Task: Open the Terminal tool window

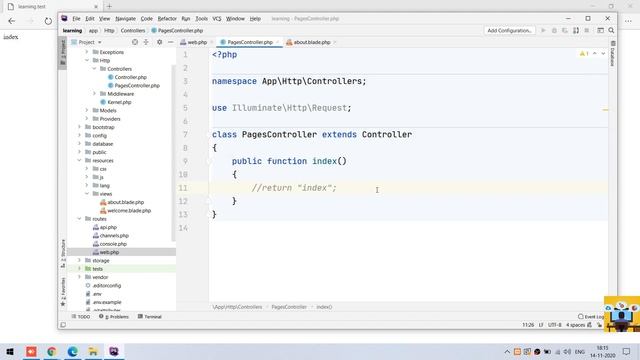Action: 150,317
